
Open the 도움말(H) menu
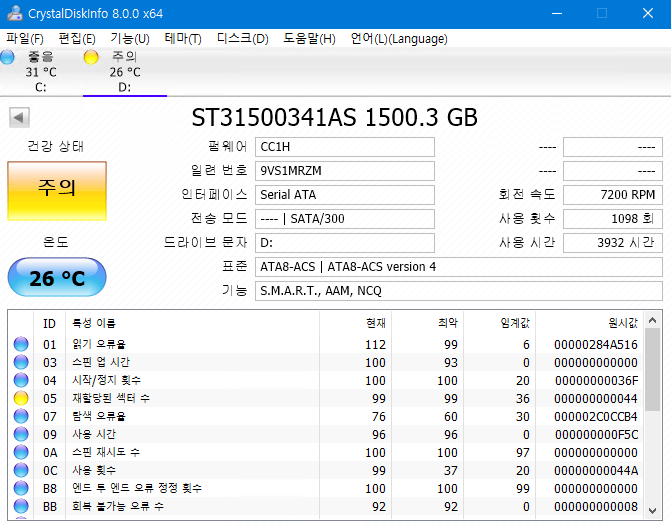[309, 39]
